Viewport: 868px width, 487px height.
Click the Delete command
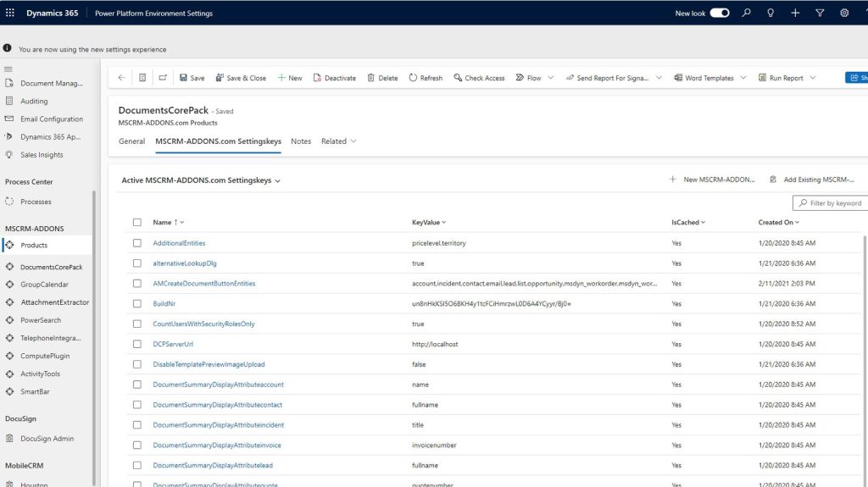click(x=382, y=78)
